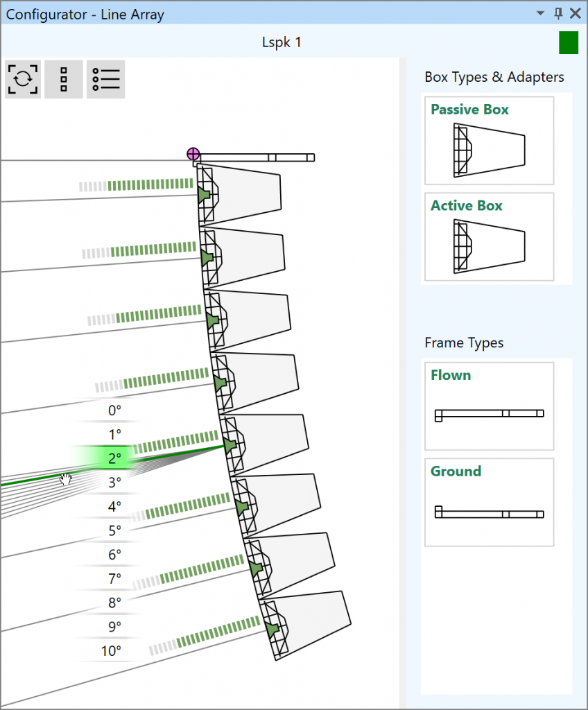Open the bulleted list view icon

point(106,79)
